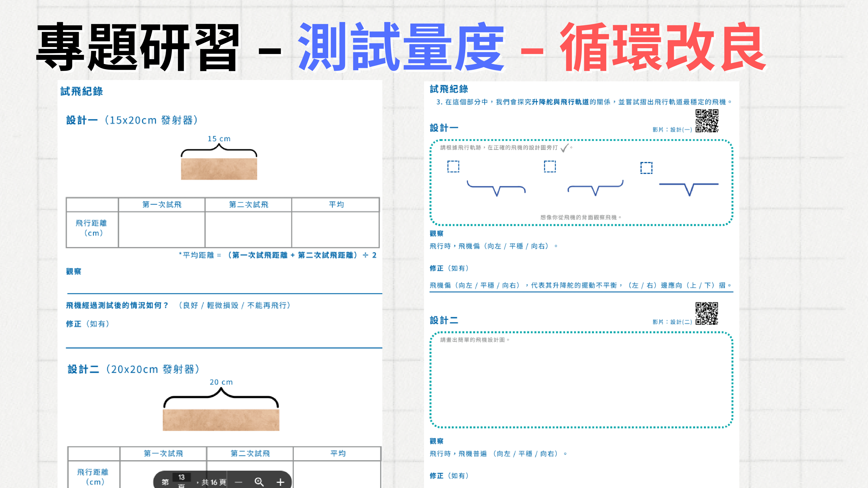Click the zoom in plus icon
The image size is (868, 488).
[280, 482]
